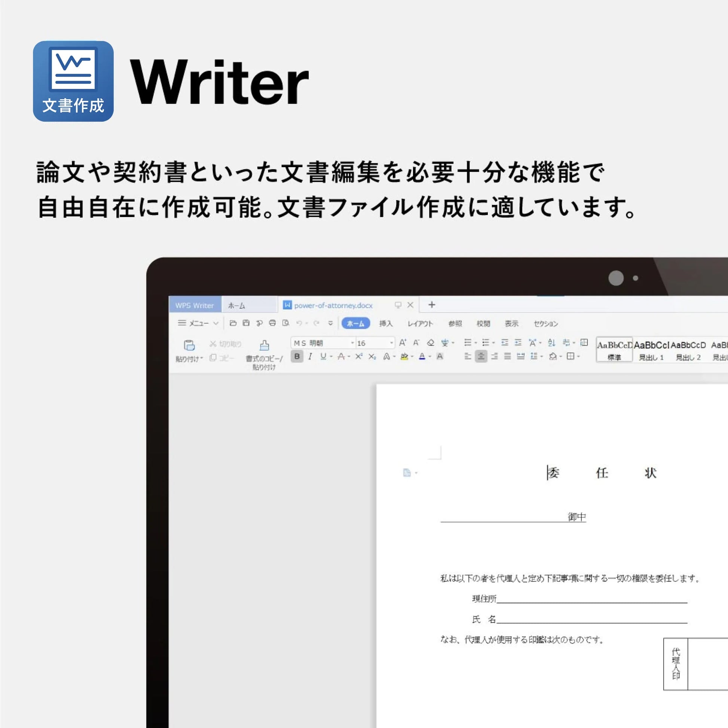Open the 校閲 ribbon tab
The width and height of the screenshot is (728, 728).
coord(484,323)
